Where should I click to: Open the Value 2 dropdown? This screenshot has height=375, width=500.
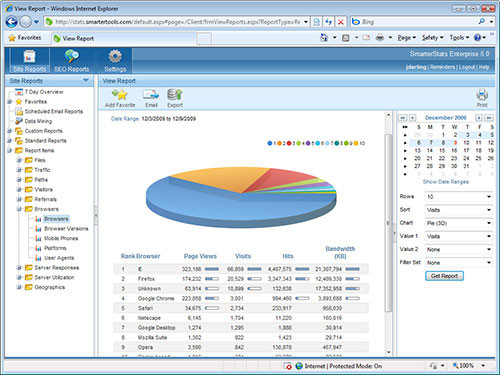pos(459,249)
